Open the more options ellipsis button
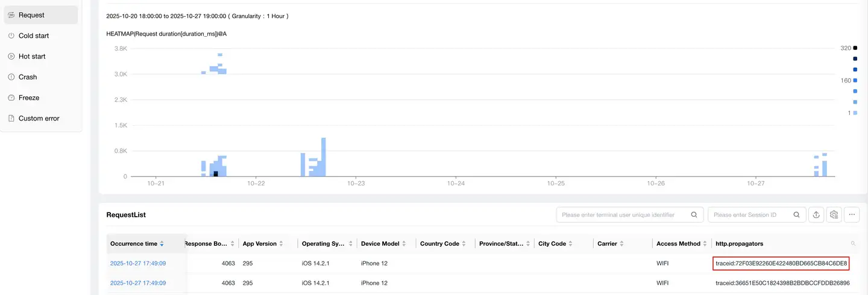The width and height of the screenshot is (868, 295). pos(852,214)
